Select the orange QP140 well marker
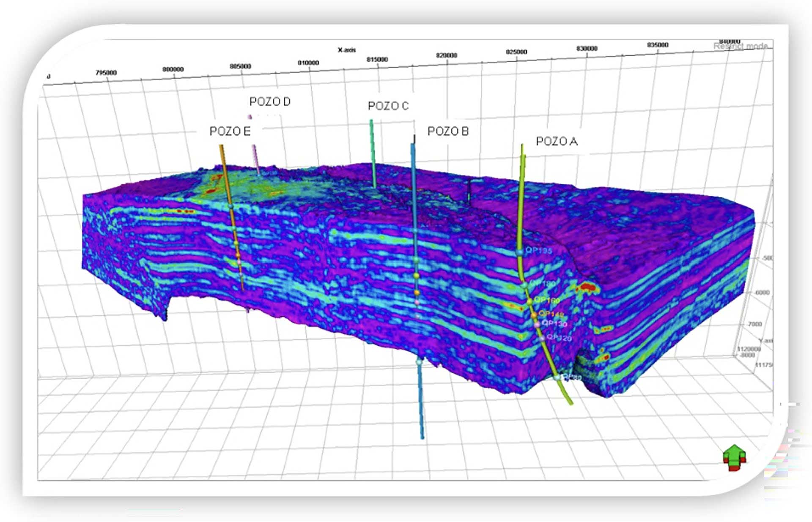Image resolution: width=812 pixels, height=522 pixels. (x=534, y=315)
